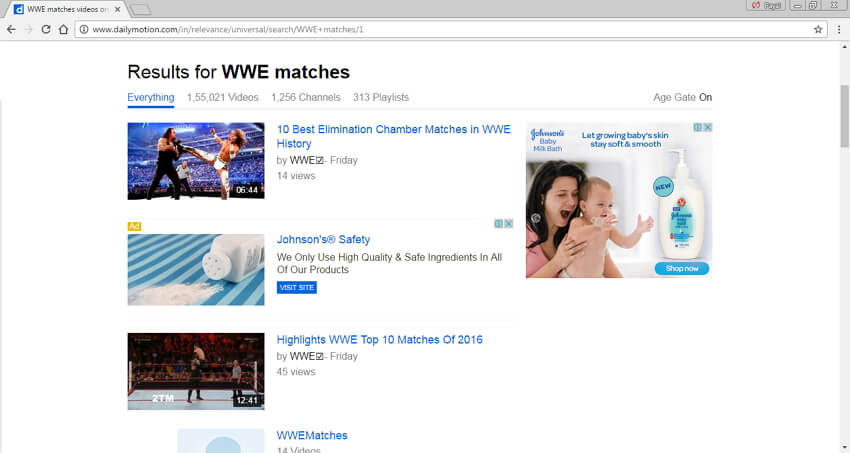
Task: Reload the Dailymotion page
Action: 46,29
